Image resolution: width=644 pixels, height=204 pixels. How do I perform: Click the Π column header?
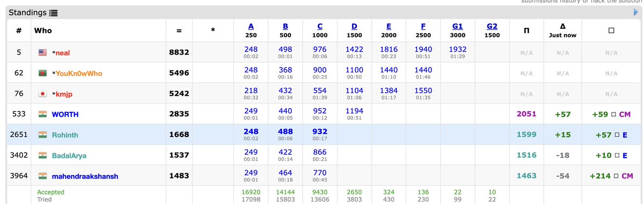point(526,31)
